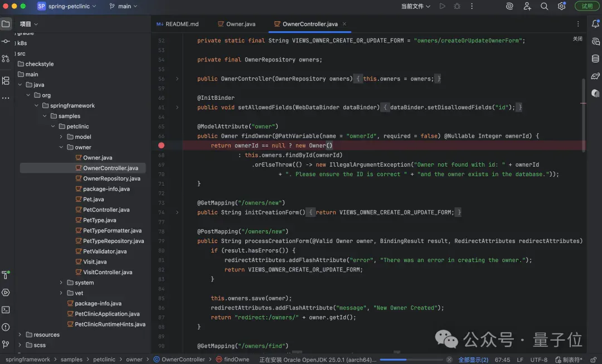
Task: Open the Commit tool window icon
Action: click(6, 41)
